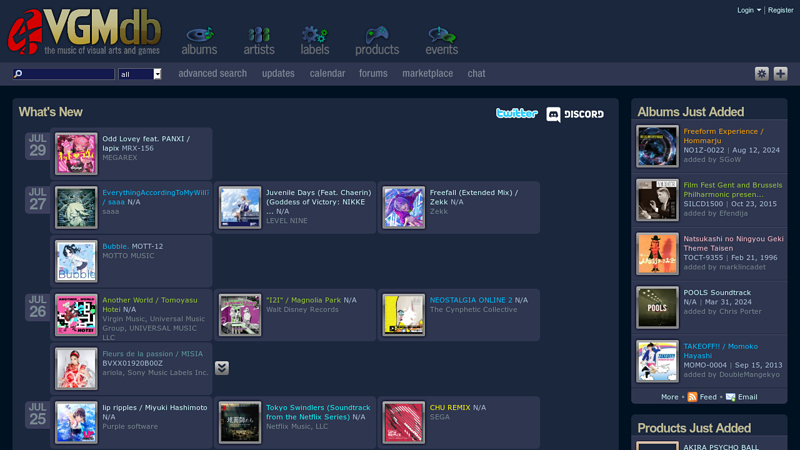Open "I2I" / Magnolia Park link

point(303,300)
